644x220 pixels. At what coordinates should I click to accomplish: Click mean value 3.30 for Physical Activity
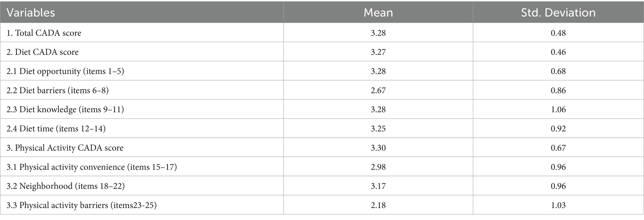point(378,148)
